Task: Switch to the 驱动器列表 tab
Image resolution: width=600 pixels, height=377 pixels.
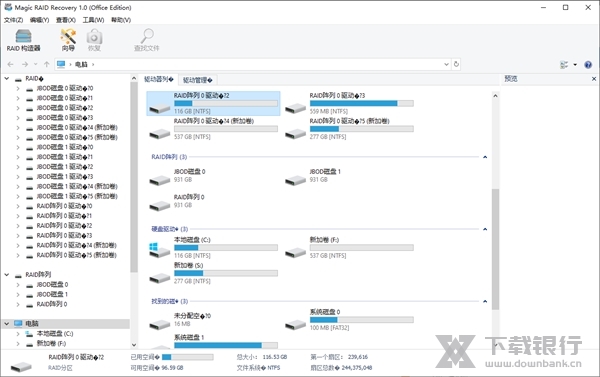Action: click(159, 79)
